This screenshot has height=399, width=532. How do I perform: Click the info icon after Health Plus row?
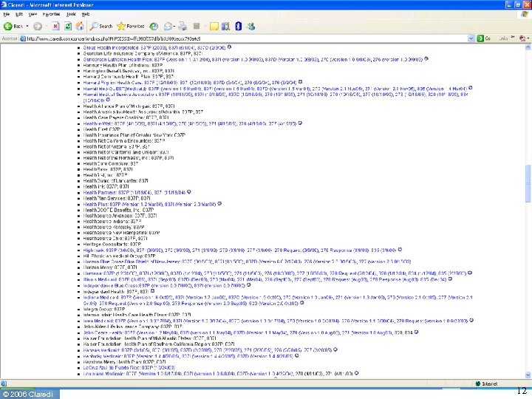click(x=219, y=204)
